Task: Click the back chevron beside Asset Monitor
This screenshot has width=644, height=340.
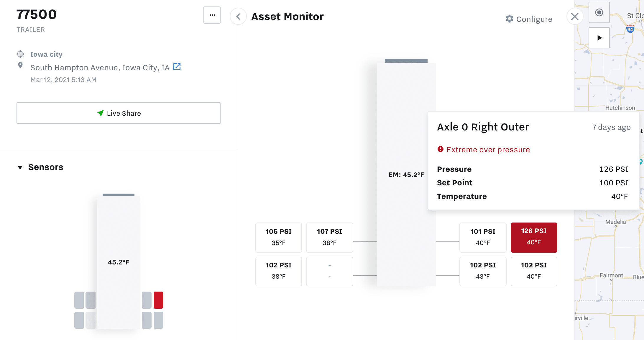Action: point(238,17)
